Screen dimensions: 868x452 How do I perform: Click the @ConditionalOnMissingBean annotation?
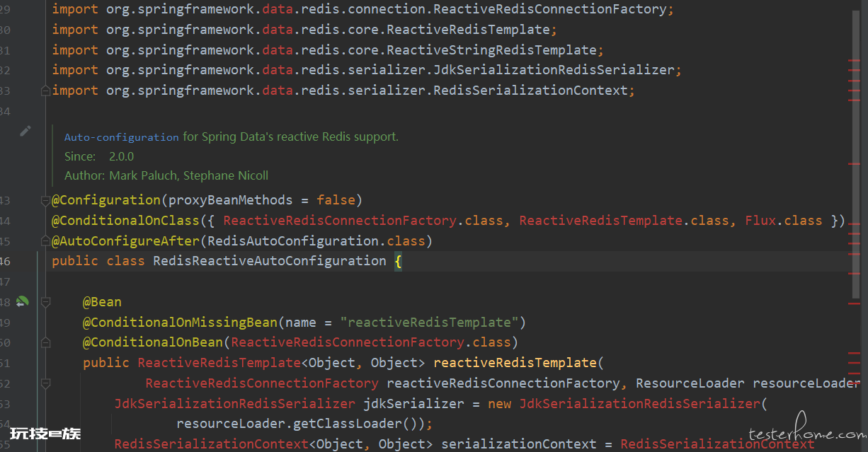[180, 323]
